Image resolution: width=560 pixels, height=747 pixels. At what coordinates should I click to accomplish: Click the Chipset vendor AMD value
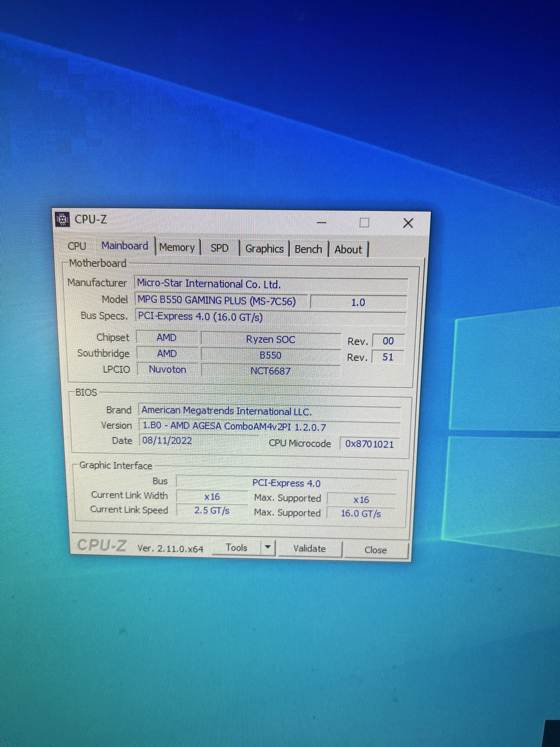coord(167,338)
